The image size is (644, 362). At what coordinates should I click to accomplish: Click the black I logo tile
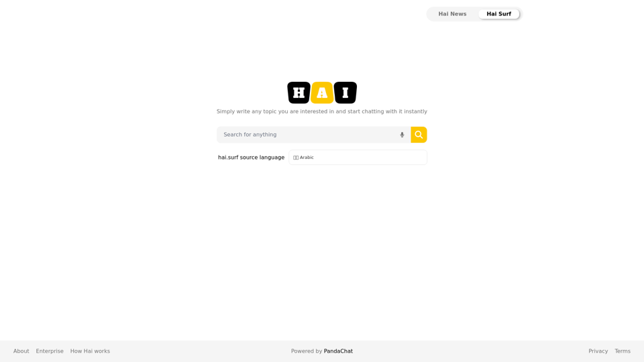(x=345, y=93)
